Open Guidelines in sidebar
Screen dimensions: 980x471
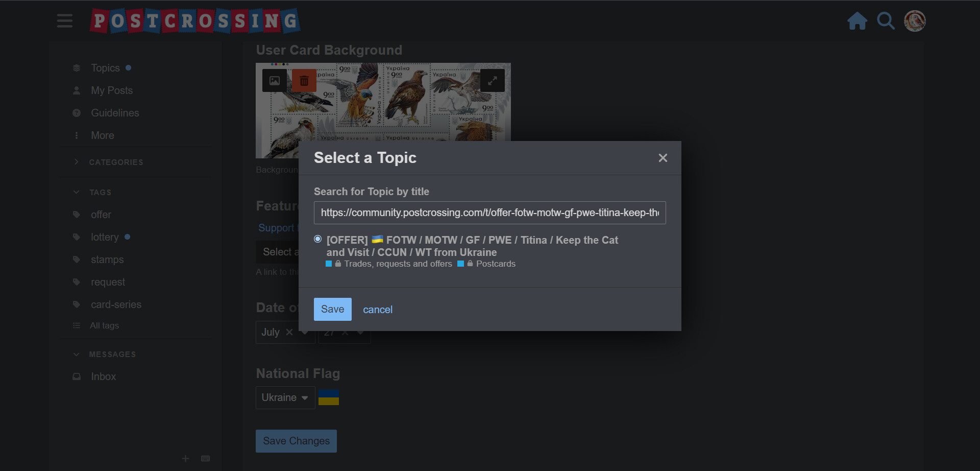[115, 113]
